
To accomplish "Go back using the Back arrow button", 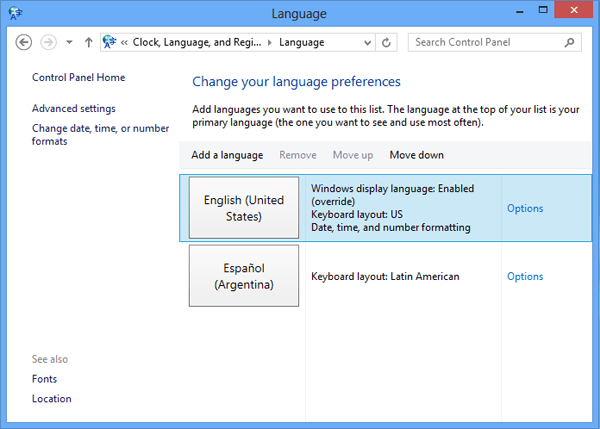I will point(24,42).
